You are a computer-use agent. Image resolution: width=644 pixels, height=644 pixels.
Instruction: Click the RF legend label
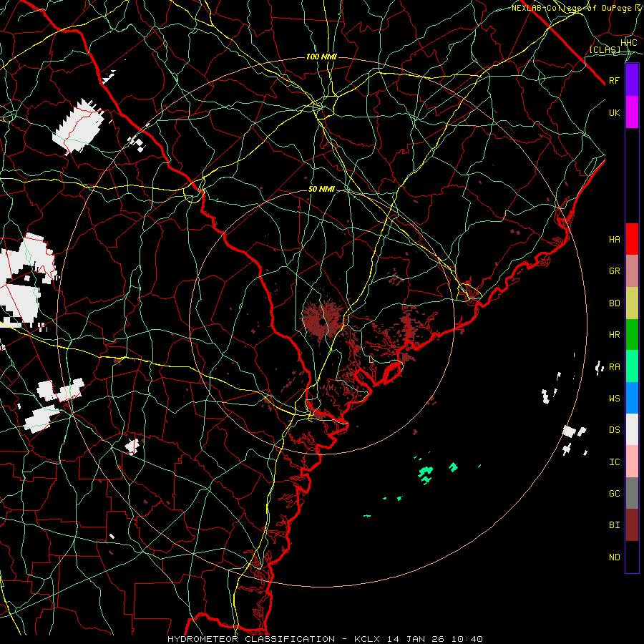[614, 80]
